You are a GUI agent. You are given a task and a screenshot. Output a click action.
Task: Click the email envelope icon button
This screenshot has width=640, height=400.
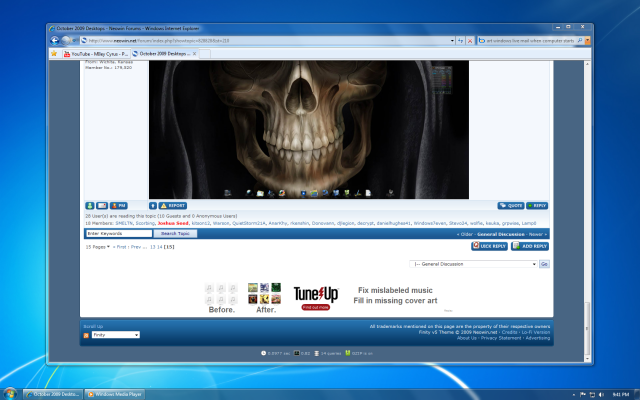tap(102, 206)
